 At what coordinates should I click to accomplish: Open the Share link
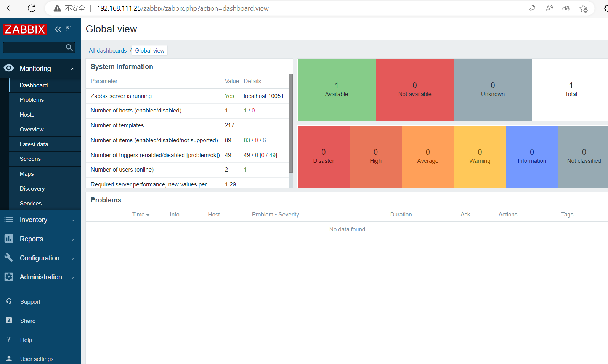[28, 321]
